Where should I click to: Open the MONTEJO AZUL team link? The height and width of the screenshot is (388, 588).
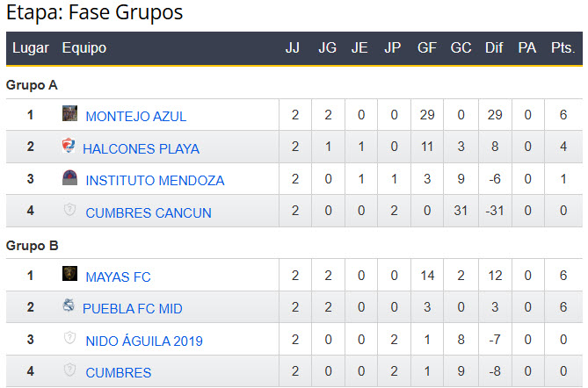coord(135,116)
